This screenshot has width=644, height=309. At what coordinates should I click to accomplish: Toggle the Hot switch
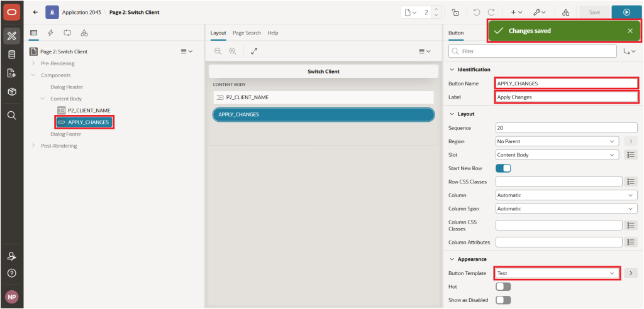point(503,286)
